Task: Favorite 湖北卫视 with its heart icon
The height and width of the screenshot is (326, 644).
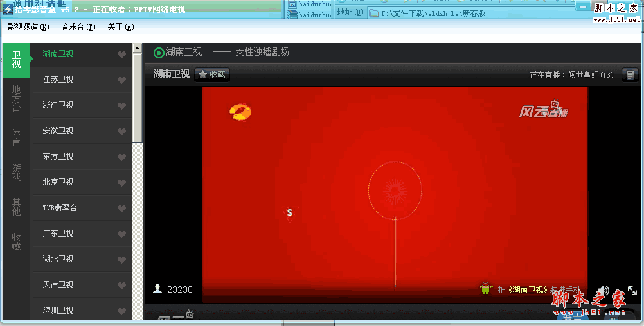Action: click(x=121, y=259)
